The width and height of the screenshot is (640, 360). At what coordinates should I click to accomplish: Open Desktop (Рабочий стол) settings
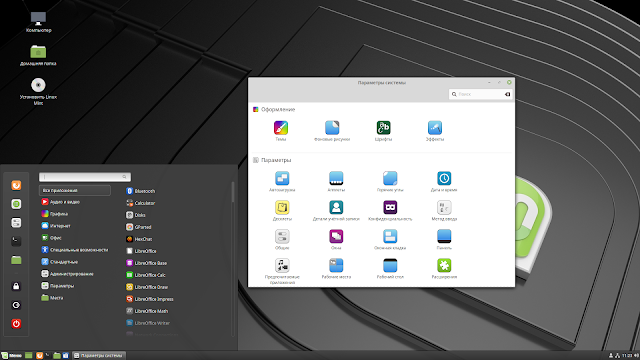point(390,268)
